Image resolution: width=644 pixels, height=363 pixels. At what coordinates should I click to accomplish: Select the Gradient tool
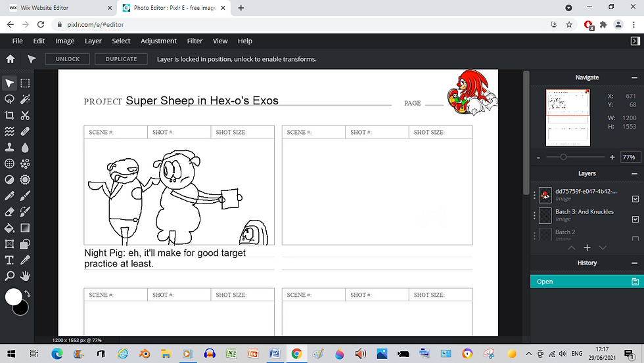click(x=25, y=228)
